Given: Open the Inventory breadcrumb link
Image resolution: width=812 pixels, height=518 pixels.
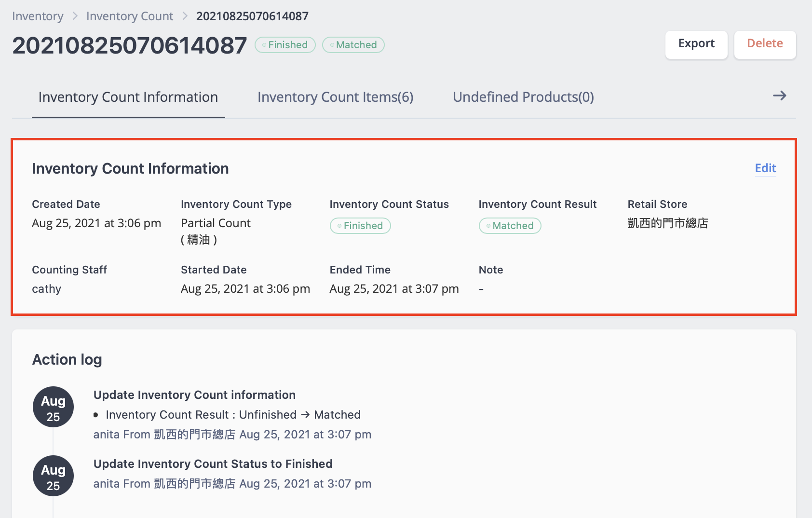Looking at the screenshot, I should point(38,16).
